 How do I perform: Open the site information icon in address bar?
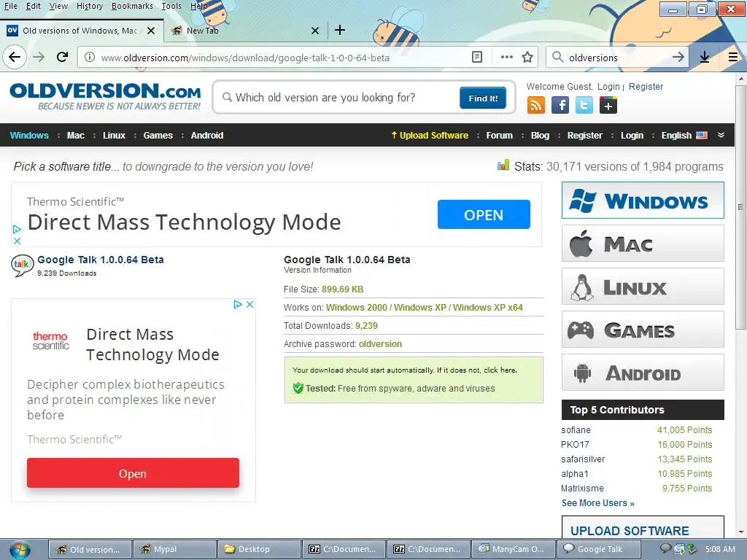(x=89, y=57)
